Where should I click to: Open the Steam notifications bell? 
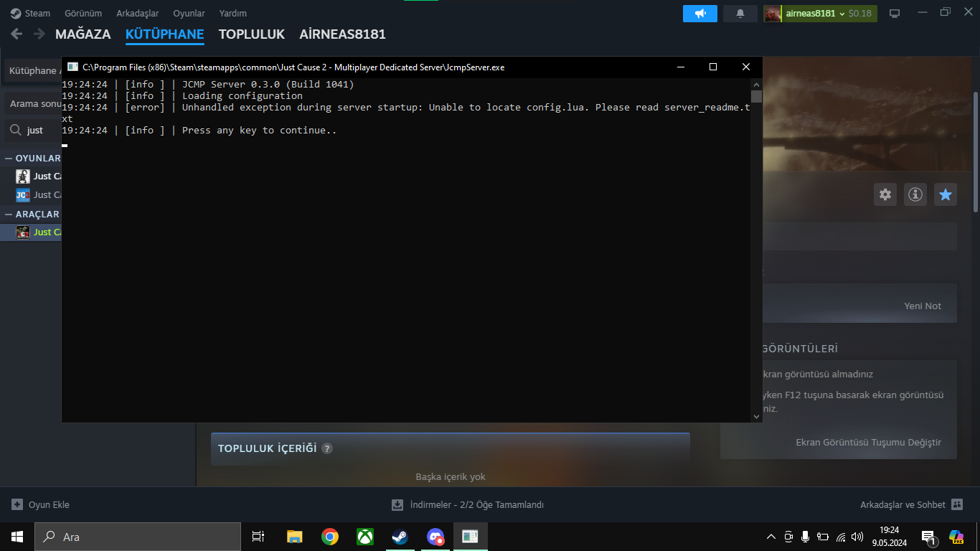click(740, 14)
